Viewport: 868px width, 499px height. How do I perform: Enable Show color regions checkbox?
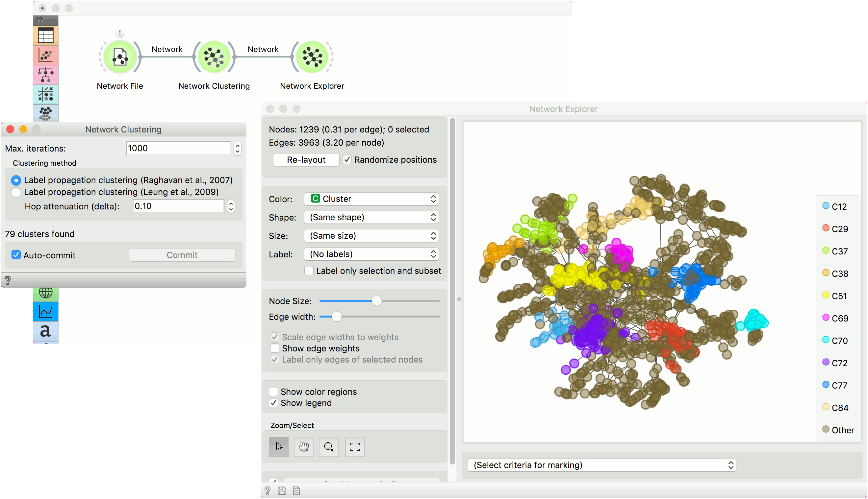coord(274,392)
